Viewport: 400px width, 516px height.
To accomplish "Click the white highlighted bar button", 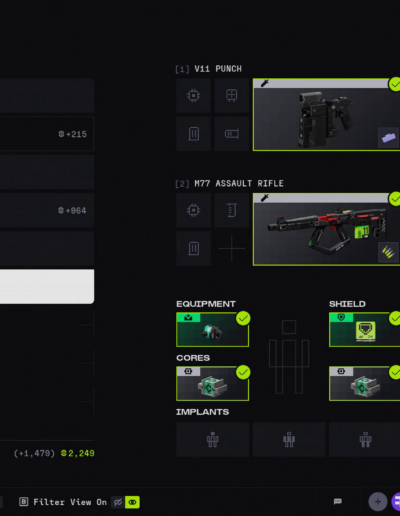I will click(47, 287).
